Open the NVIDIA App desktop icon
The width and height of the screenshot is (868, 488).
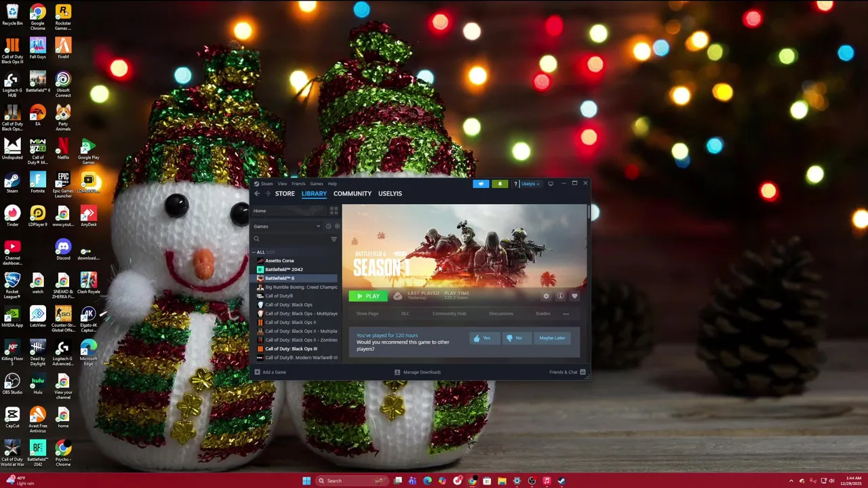coord(12,317)
